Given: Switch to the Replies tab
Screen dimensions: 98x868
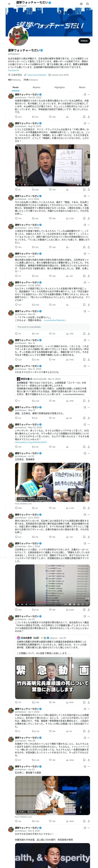Looking at the screenshot, I should pos(36,87).
